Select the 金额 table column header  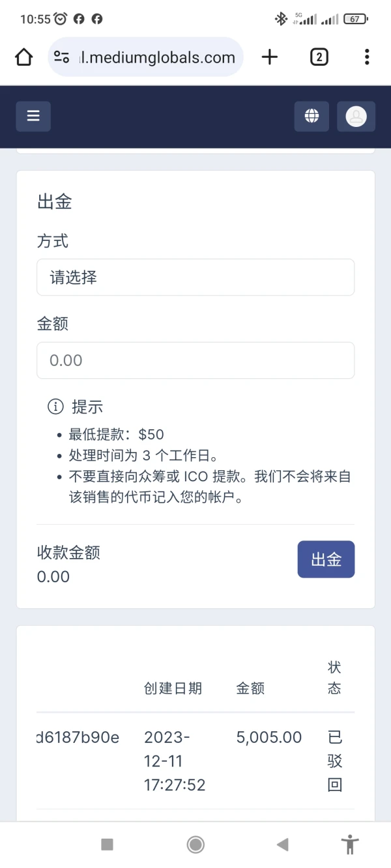coord(250,688)
